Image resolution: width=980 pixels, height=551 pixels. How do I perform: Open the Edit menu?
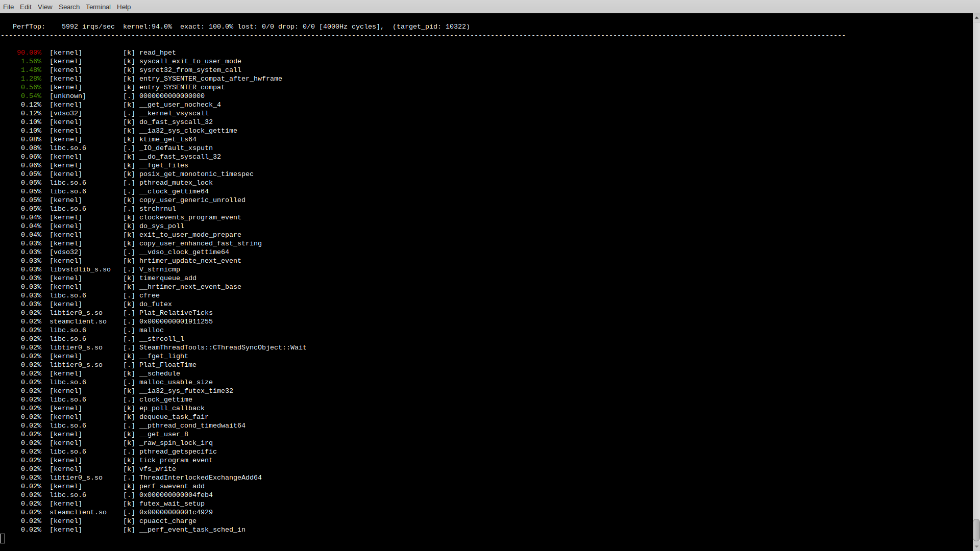point(26,7)
